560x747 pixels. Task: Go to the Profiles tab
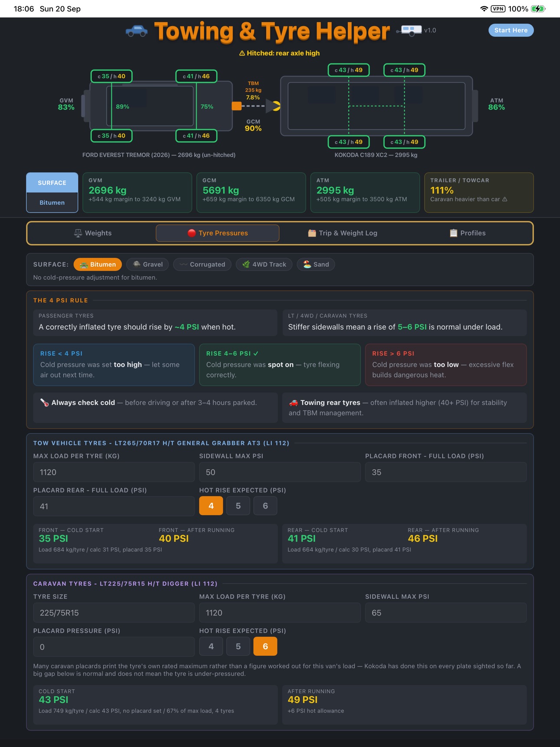[x=468, y=233]
